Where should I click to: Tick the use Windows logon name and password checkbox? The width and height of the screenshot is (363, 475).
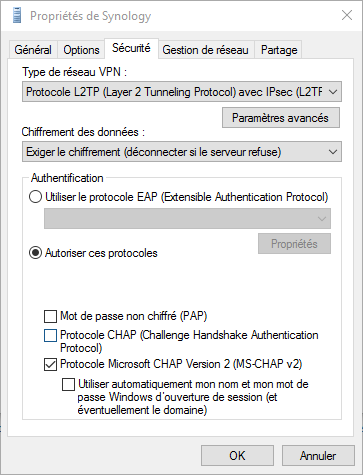point(68,384)
